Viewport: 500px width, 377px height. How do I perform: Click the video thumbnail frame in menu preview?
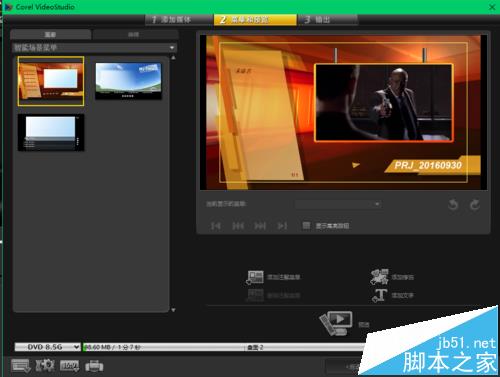[384, 103]
